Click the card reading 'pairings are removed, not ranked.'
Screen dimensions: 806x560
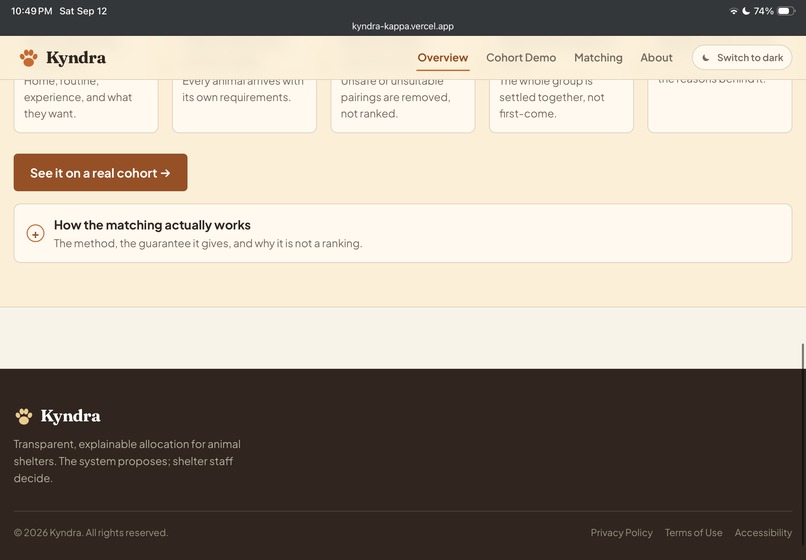402,106
